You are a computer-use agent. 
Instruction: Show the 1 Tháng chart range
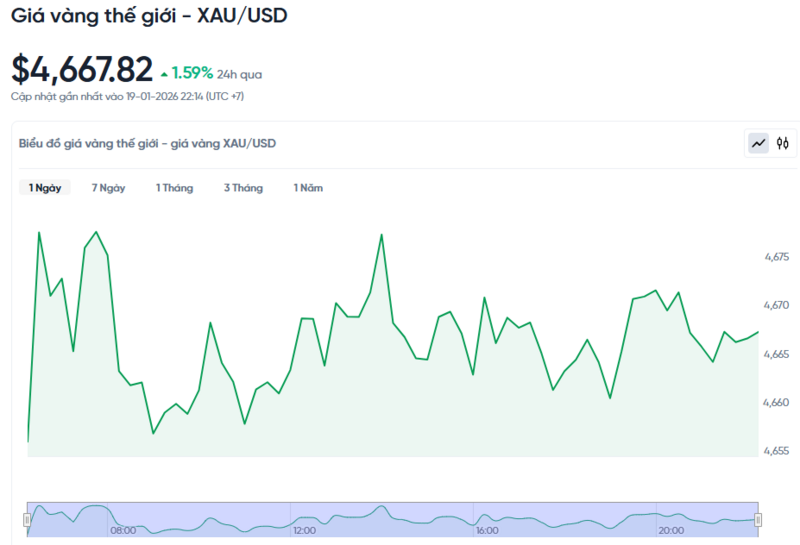[174, 188]
